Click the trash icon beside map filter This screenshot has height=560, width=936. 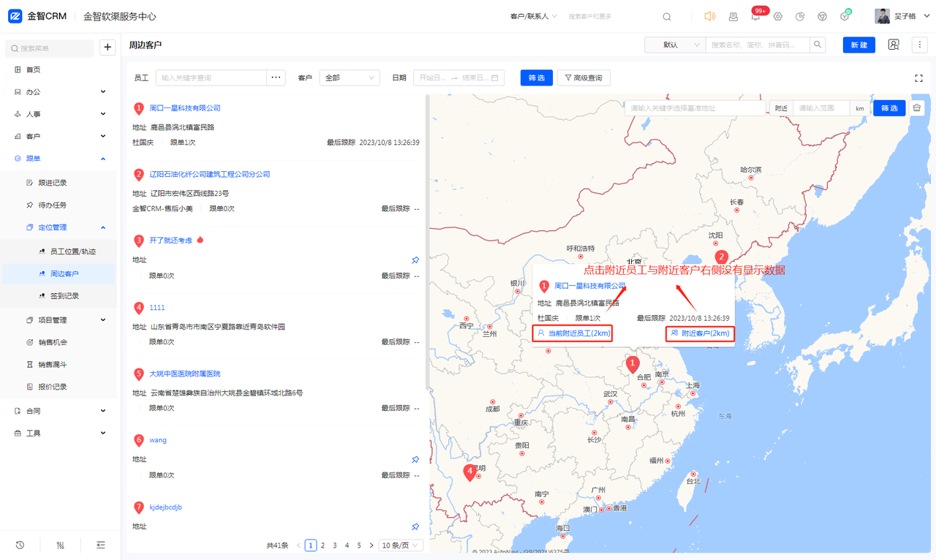click(x=916, y=108)
